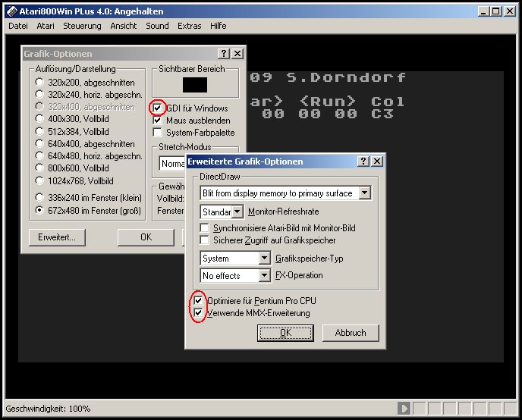Click the Sichtbarer Bereich black preview
522x420 pixels.
[195, 85]
